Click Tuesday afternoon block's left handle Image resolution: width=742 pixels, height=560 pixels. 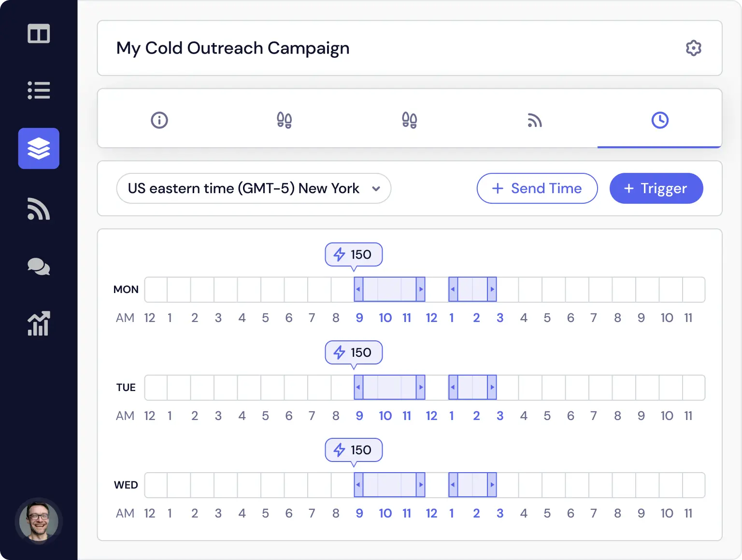453,387
